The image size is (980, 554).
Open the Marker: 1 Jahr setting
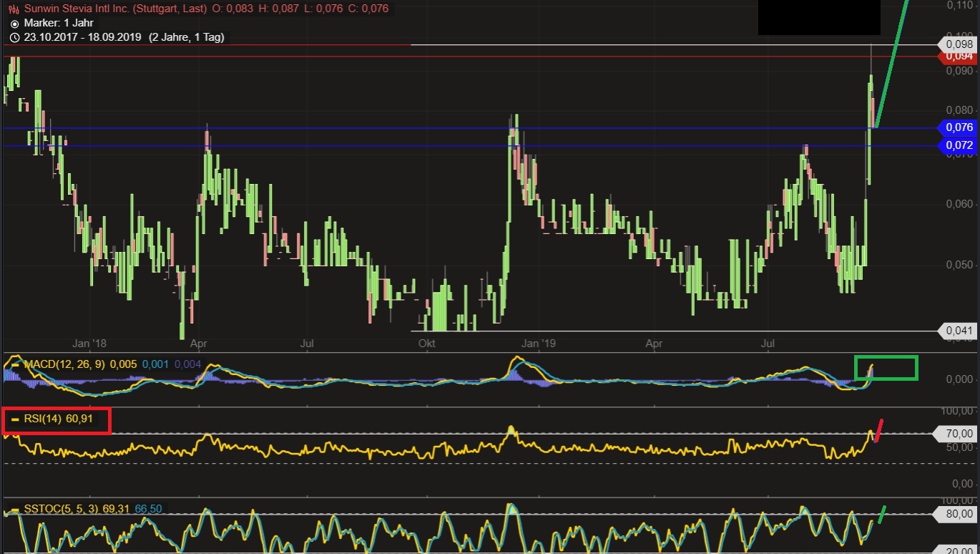[x=59, y=23]
